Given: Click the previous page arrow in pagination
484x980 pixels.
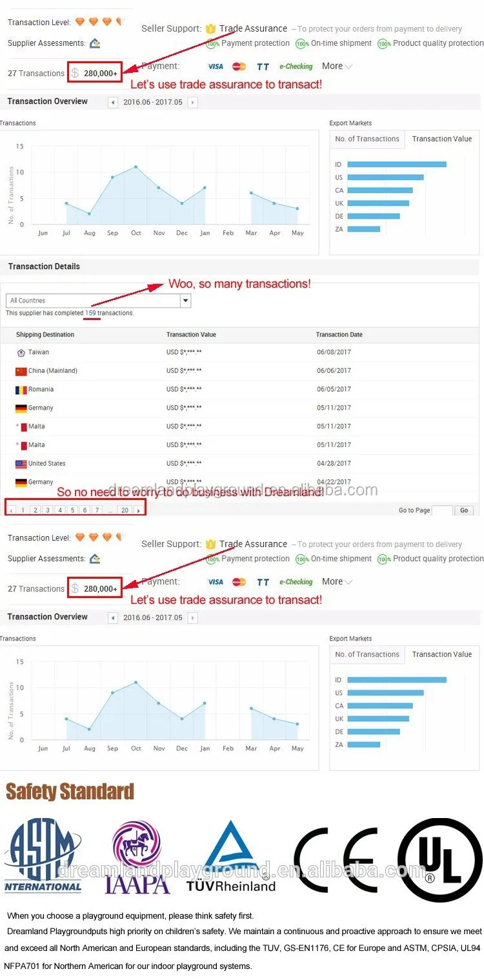Looking at the screenshot, I should pyautogui.click(x=10, y=510).
